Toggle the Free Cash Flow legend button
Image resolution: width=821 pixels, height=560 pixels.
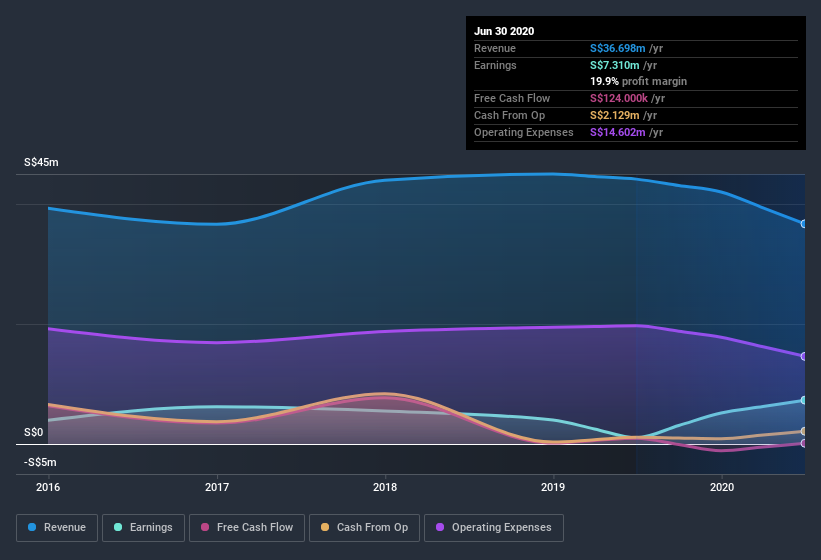[247, 528]
